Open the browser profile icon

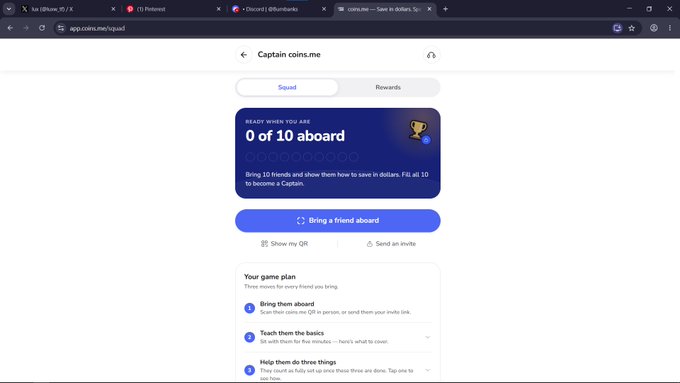(654, 28)
